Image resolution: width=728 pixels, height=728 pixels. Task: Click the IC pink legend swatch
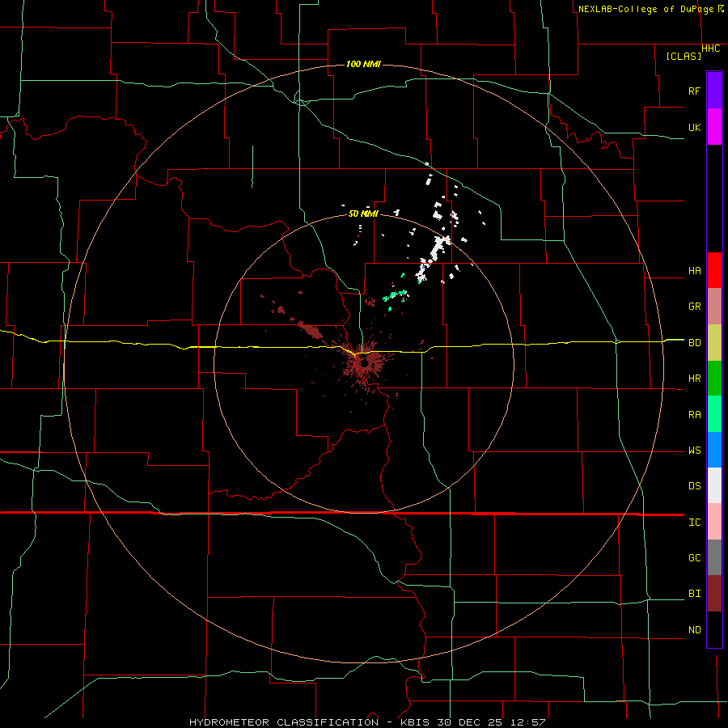[714, 522]
